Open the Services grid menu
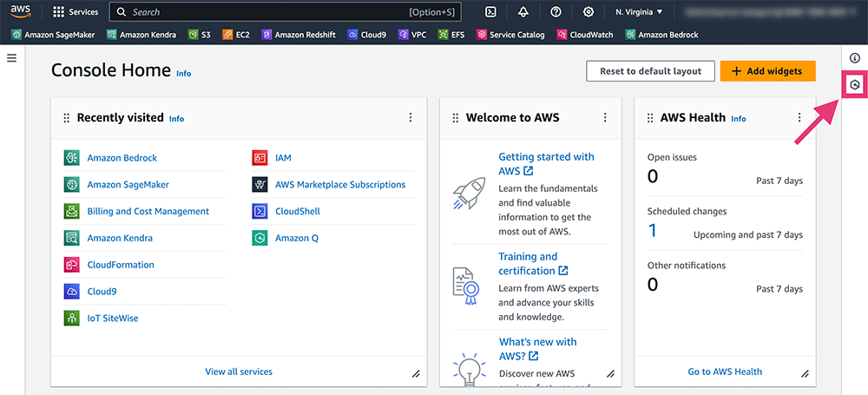The width and height of the screenshot is (868, 395). (76, 11)
